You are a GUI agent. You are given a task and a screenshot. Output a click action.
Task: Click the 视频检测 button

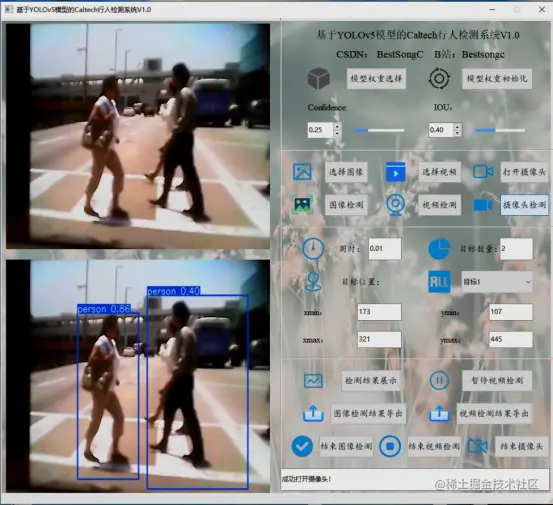[x=439, y=205]
